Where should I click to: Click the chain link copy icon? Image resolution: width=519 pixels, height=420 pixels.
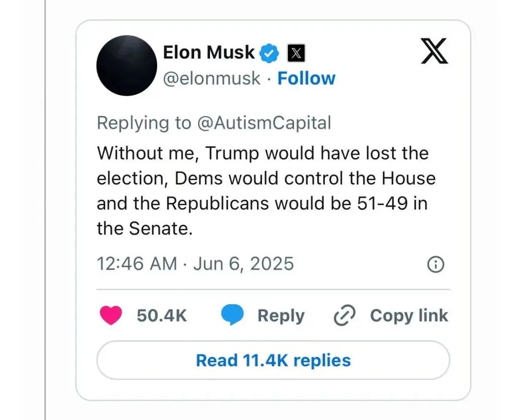click(x=345, y=315)
